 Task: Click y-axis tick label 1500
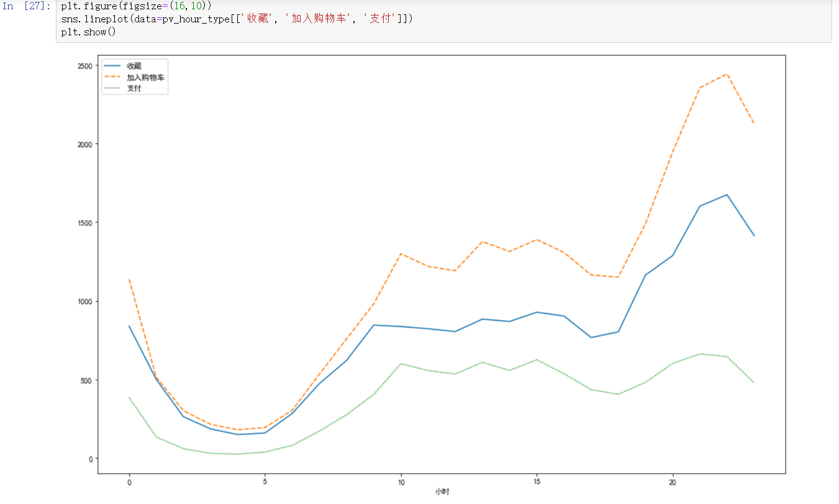tap(84, 223)
